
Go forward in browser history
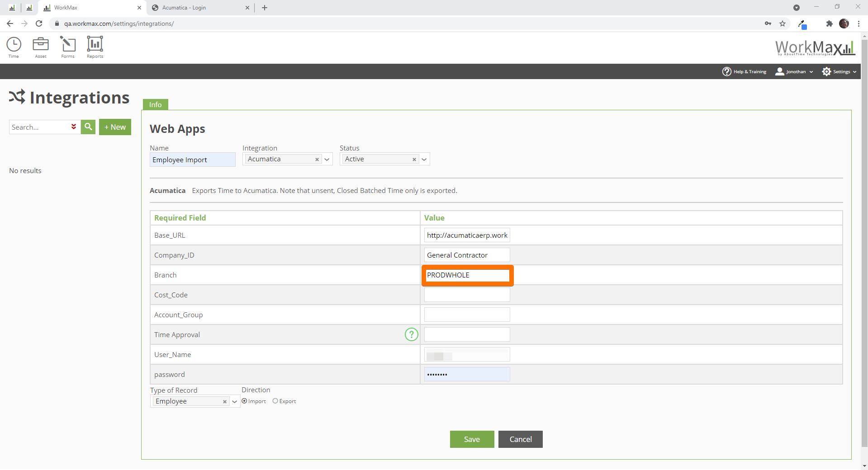[24, 23]
